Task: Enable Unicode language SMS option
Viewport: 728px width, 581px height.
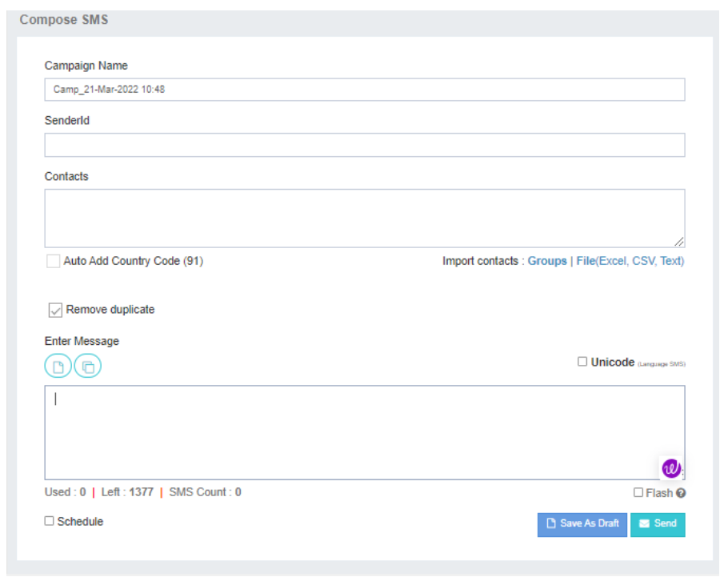Action: click(583, 362)
